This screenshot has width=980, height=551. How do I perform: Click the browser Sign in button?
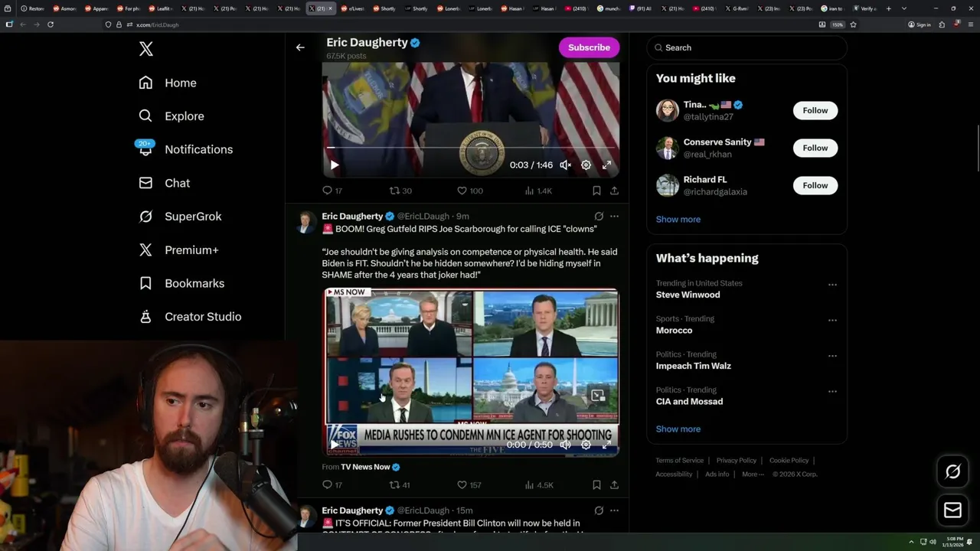[920, 24]
